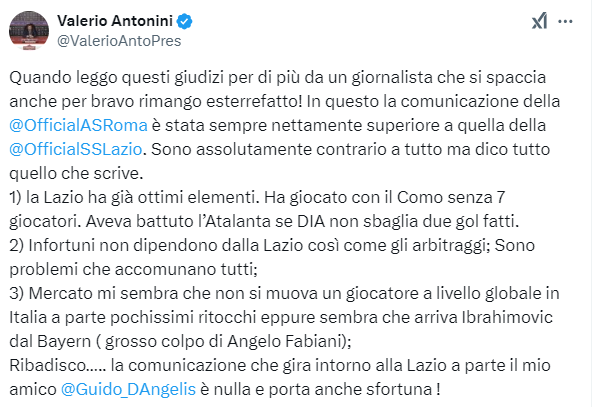Click the word 'DIA' in the tweet text
This screenshot has height=407, width=606.
(x=311, y=221)
